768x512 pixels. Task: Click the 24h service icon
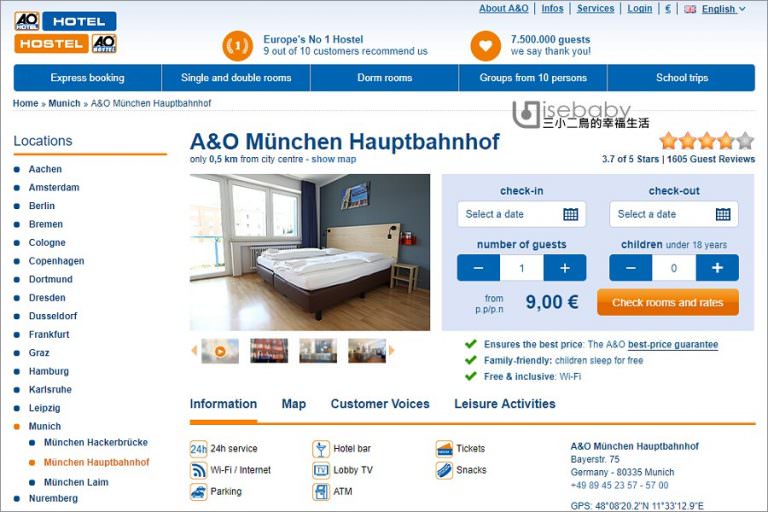(198, 448)
